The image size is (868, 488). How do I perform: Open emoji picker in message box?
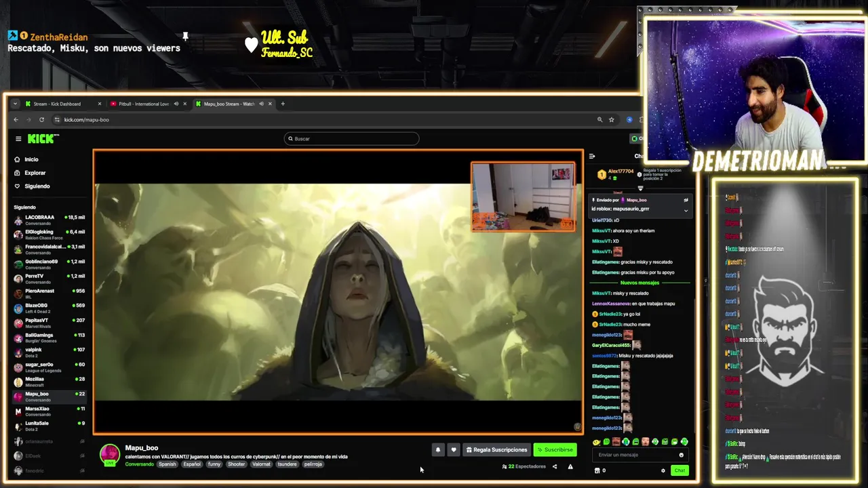[682, 455]
